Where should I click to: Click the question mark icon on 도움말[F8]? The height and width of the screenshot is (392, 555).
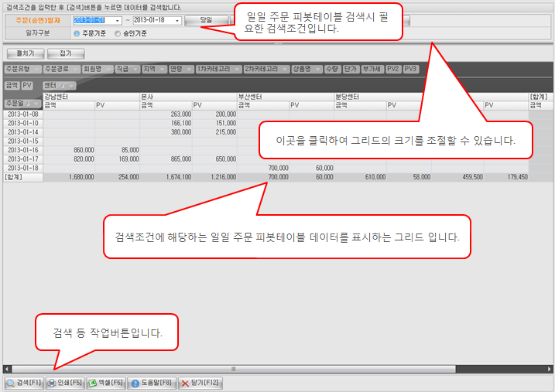tap(135, 383)
